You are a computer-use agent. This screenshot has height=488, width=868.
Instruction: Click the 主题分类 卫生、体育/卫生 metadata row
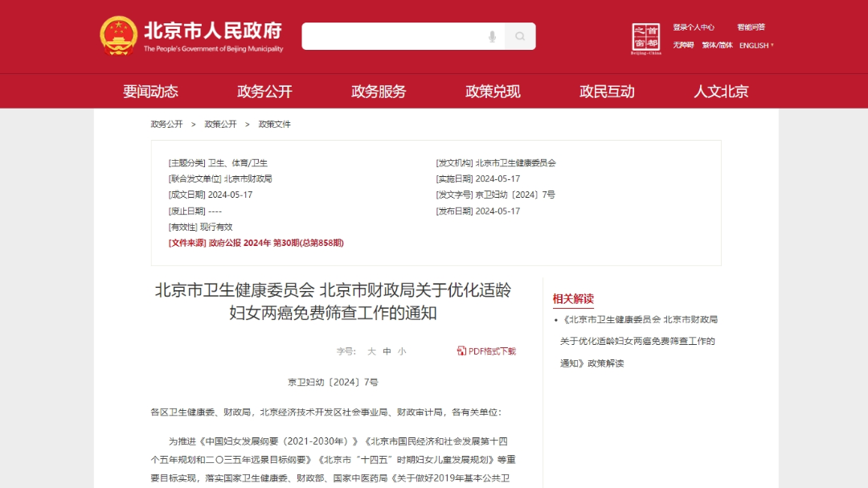[x=218, y=163]
